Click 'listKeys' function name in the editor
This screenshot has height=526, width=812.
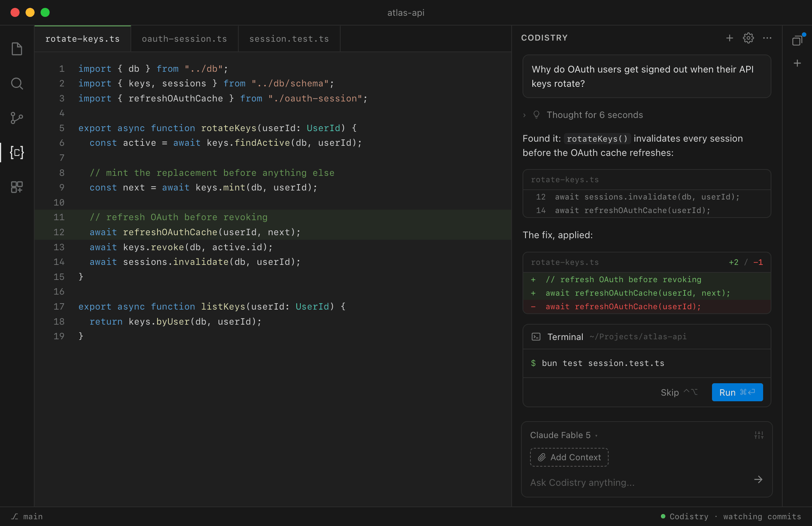223,307
